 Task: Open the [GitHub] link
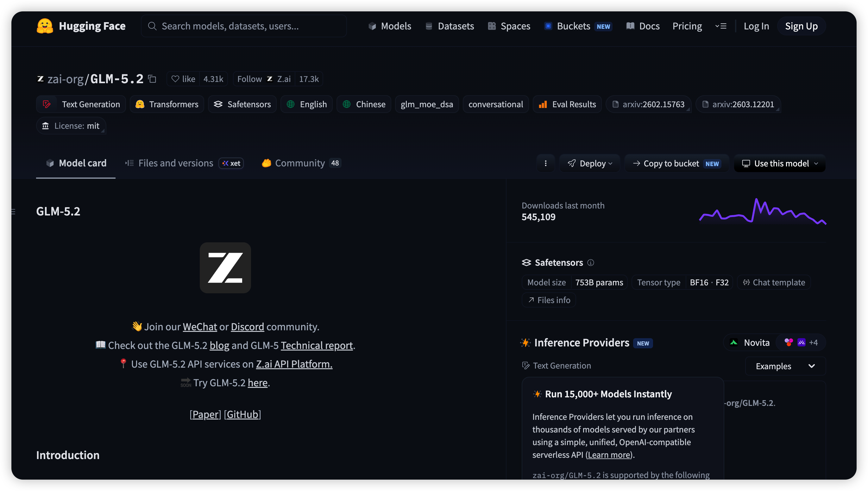point(242,414)
